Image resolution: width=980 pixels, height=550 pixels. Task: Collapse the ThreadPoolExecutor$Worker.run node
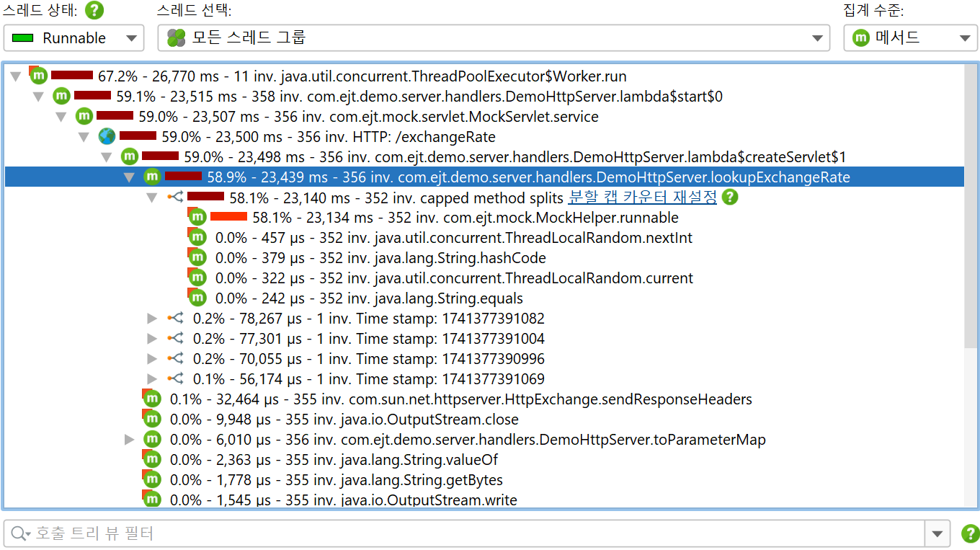point(16,76)
